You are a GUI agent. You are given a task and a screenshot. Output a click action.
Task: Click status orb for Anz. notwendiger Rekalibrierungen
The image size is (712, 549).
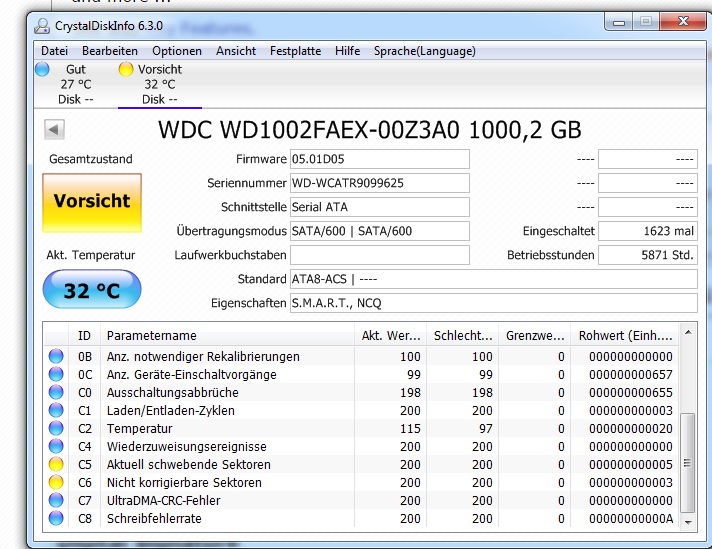(56, 356)
